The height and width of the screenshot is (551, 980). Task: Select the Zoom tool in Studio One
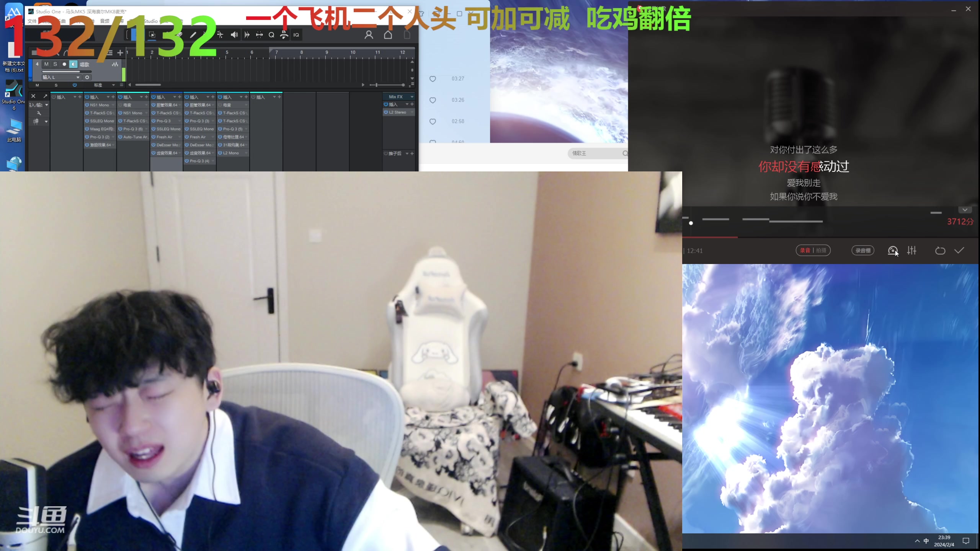271,35
